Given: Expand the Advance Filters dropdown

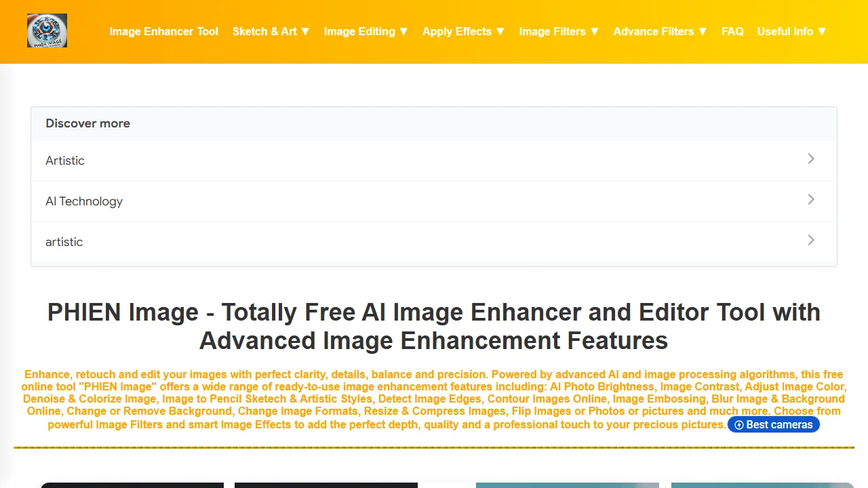Looking at the screenshot, I should pos(659,31).
